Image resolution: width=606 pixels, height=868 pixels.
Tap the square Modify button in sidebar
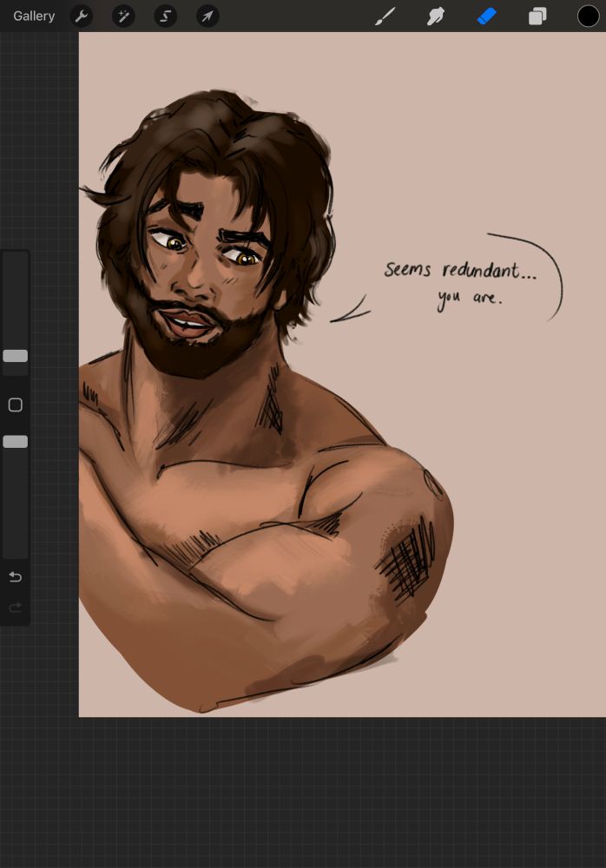tap(16, 404)
